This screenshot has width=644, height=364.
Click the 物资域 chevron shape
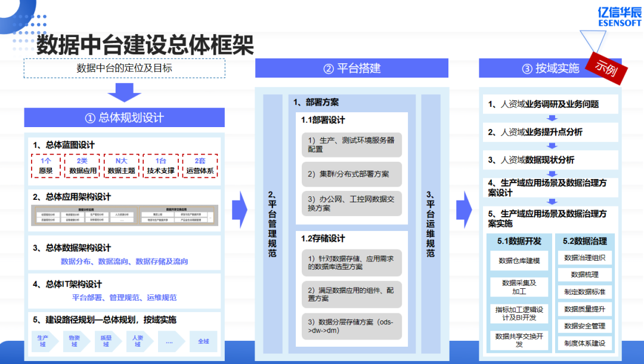[76, 341]
